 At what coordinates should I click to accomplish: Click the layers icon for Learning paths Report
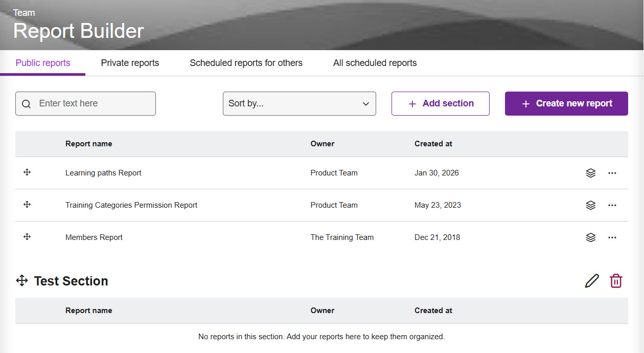[590, 173]
